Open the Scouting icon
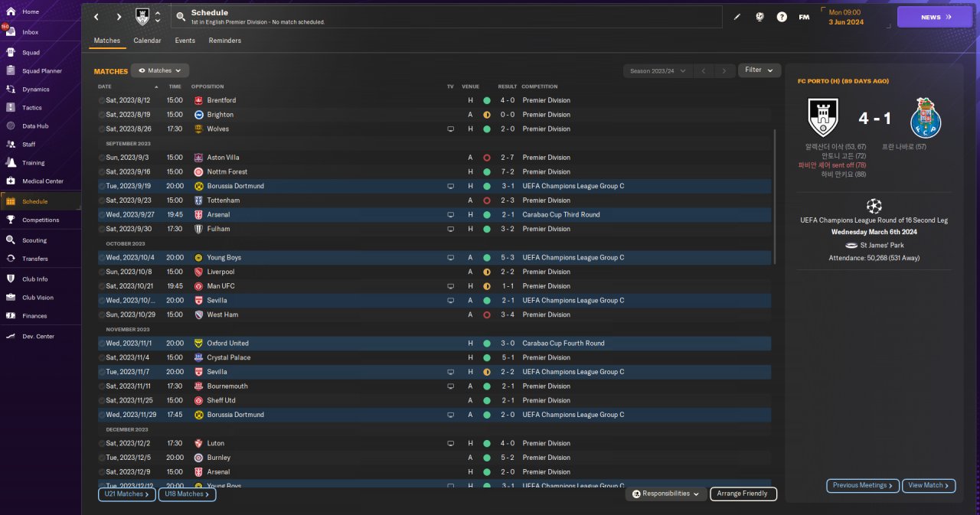Screen dimensions: 980x515 [x=11, y=240]
